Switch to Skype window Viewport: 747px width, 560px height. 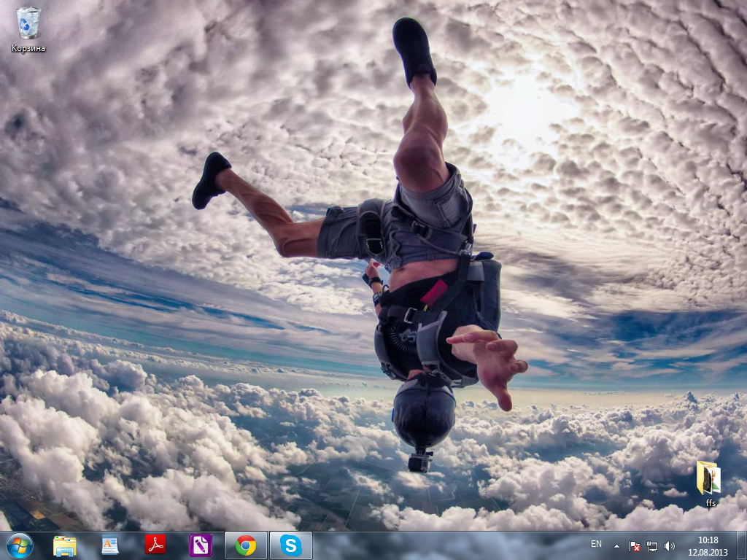click(x=290, y=545)
